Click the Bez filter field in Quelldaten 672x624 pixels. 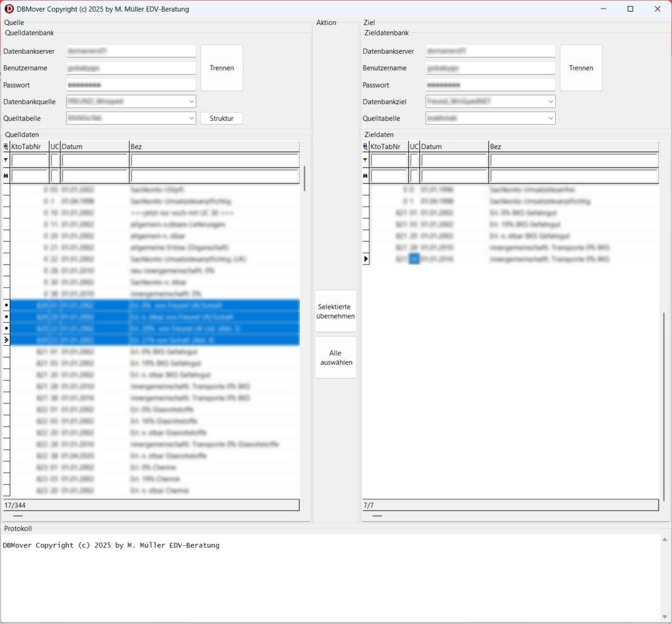(x=214, y=160)
